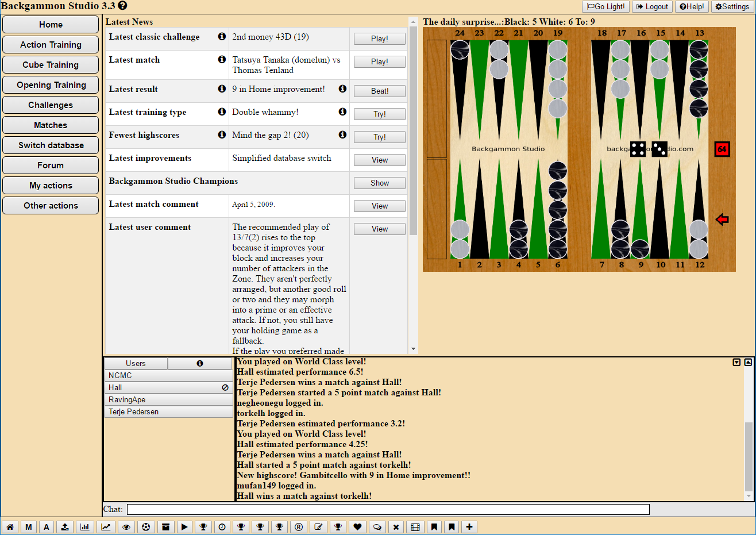Click the archive box icon
The width and height of the screenshot is (756, 535).
[165, 526]
